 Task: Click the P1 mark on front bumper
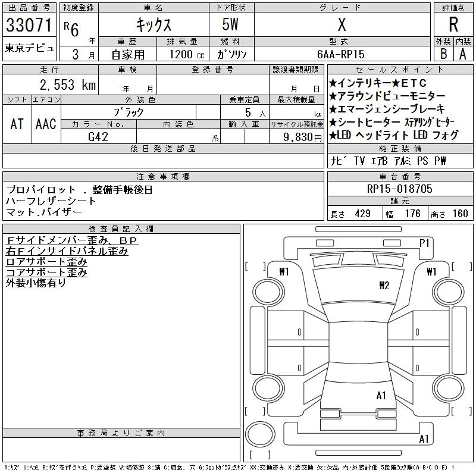point(424,243)
